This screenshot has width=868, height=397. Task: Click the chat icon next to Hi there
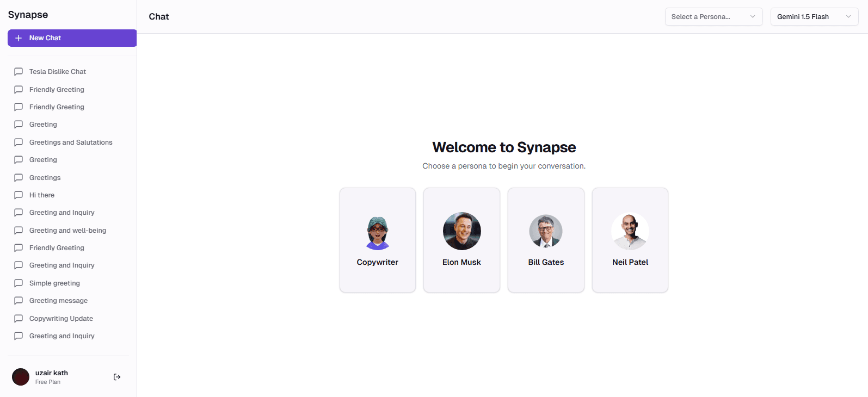click(x=19, y=195)
